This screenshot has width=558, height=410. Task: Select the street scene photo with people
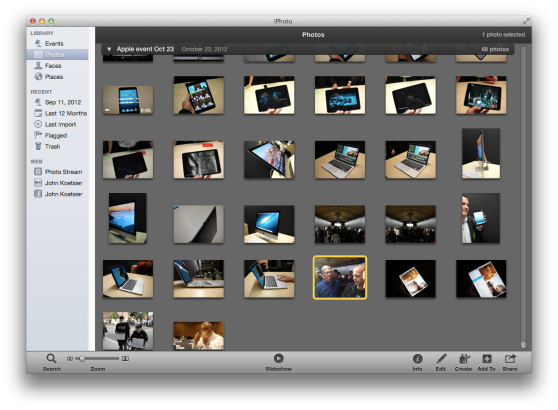128,331
